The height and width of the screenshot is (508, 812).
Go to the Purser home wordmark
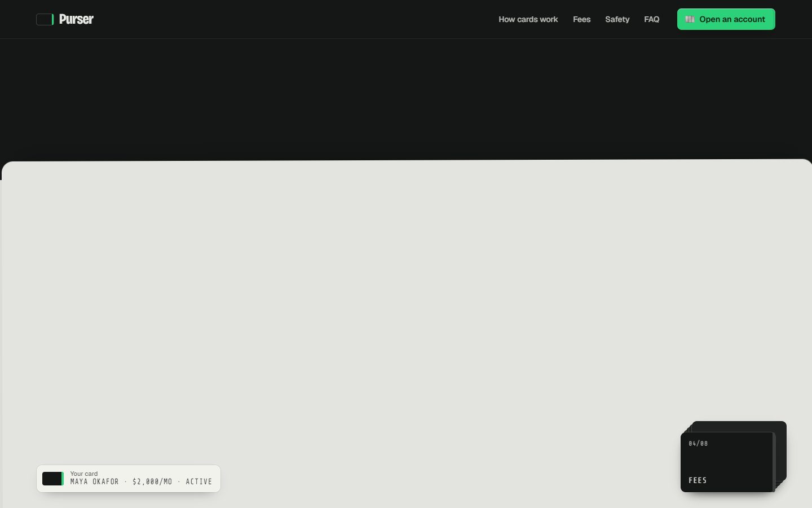point(76,19)
